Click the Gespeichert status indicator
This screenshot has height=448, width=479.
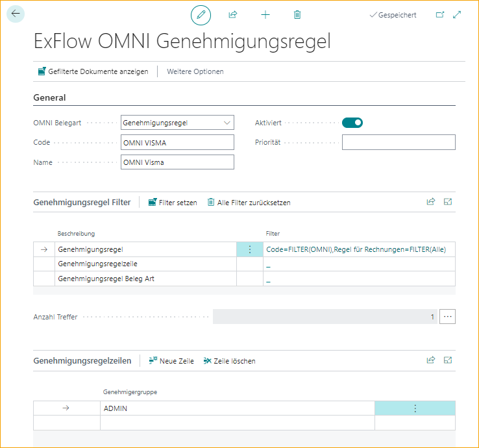[x=393, y=15]
